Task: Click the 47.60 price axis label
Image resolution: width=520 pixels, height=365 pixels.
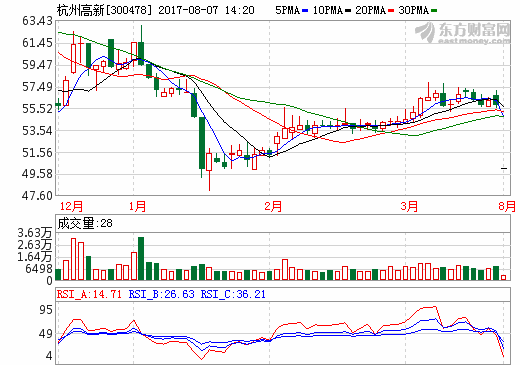Action: point(37,196)
